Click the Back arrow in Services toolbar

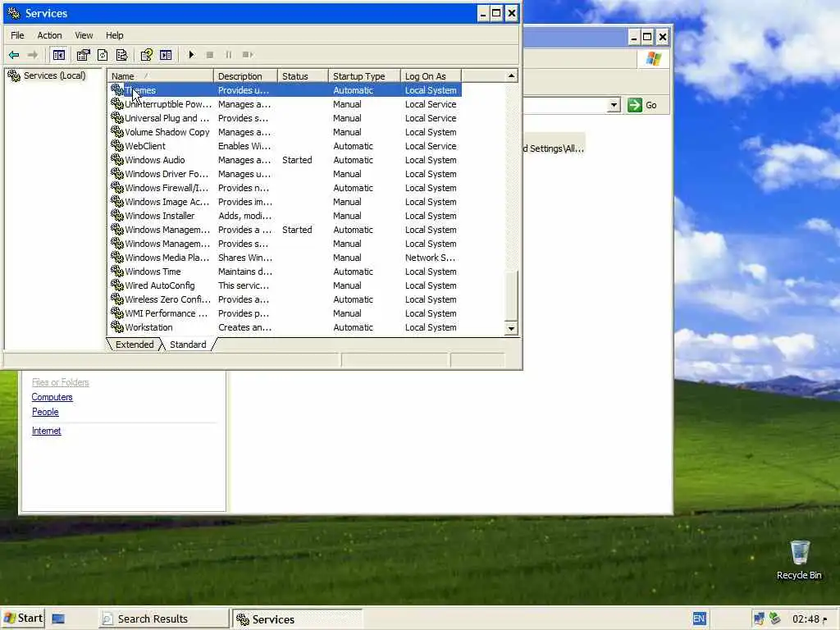[x=14, y=55]
